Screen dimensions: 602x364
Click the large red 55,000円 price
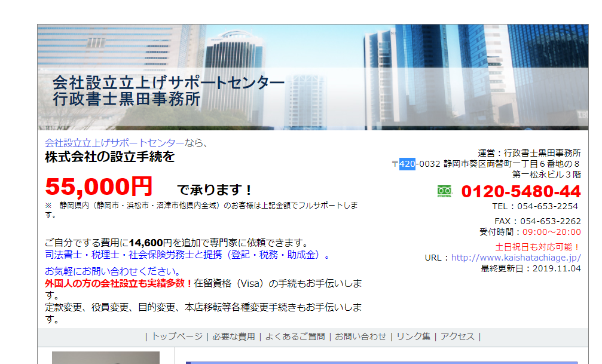click(99, 187)
